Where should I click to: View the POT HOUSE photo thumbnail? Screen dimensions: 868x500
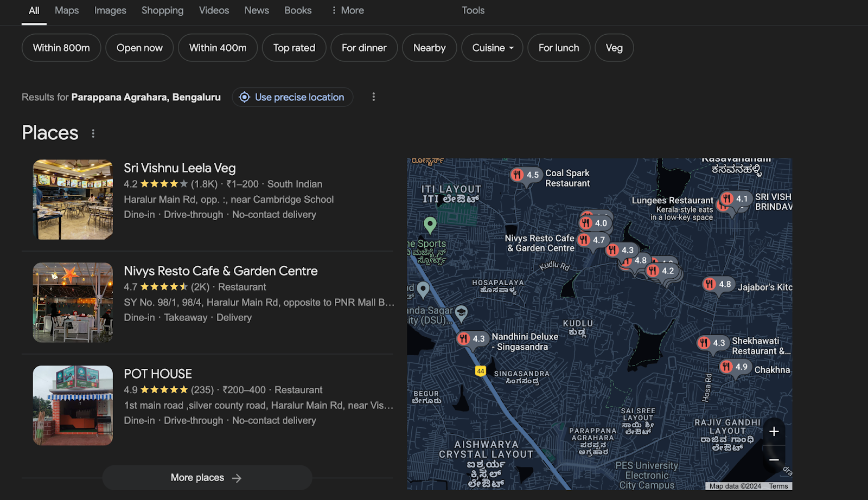(x=73, y=406)
